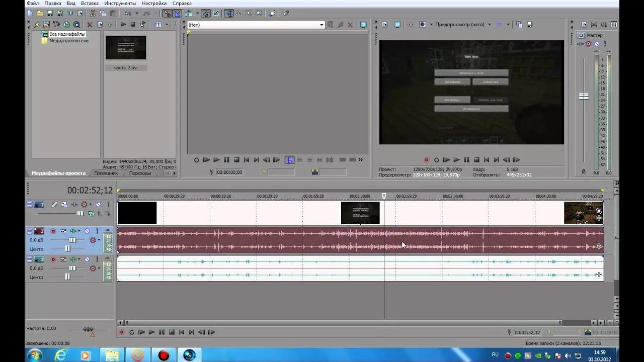Image resolution: width=644 pixels, height=362 pixels.
Task: Select the Zoom magnifier tool in toolbar
Action: click(x=259, y=13)
